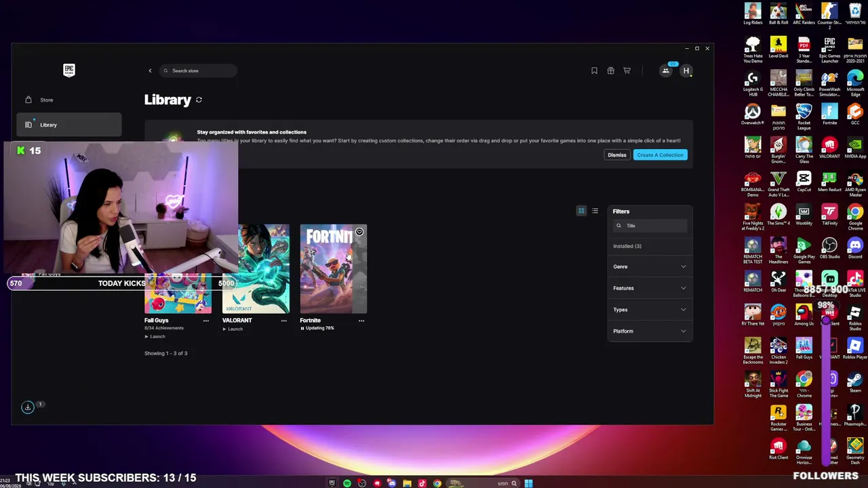Click the '8/34 Achievements' text under Fall Guys
This screenshot has width=868, height=488.
(x=163, y=328)
